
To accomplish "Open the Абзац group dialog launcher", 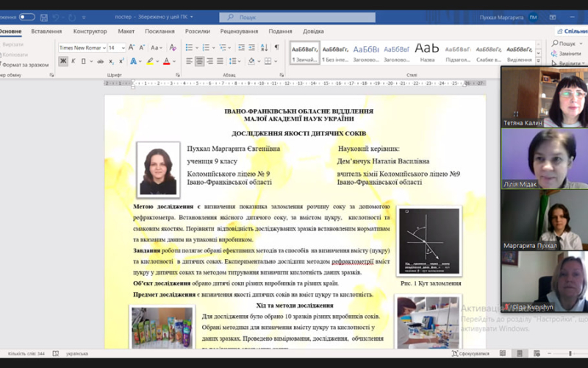I will click(x=282, y=75).
